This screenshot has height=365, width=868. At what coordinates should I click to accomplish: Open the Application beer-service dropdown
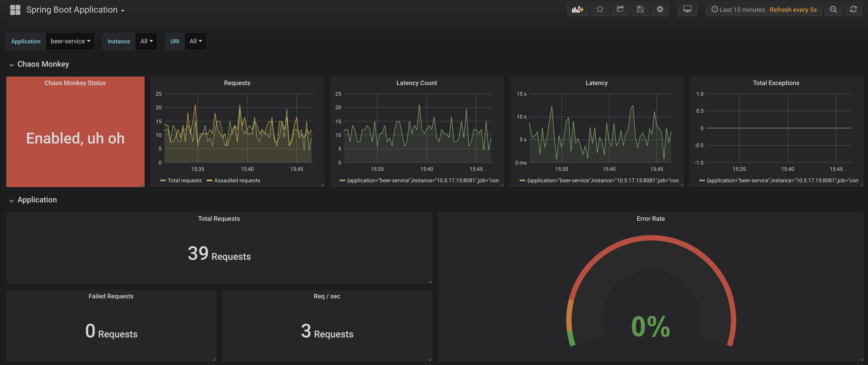pos(70,41)
